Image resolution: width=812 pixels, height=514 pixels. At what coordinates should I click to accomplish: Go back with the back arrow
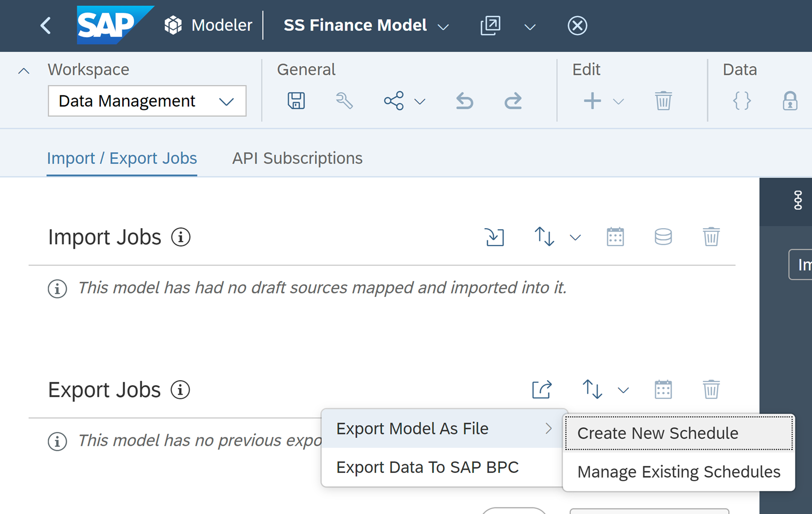(45, 25)
